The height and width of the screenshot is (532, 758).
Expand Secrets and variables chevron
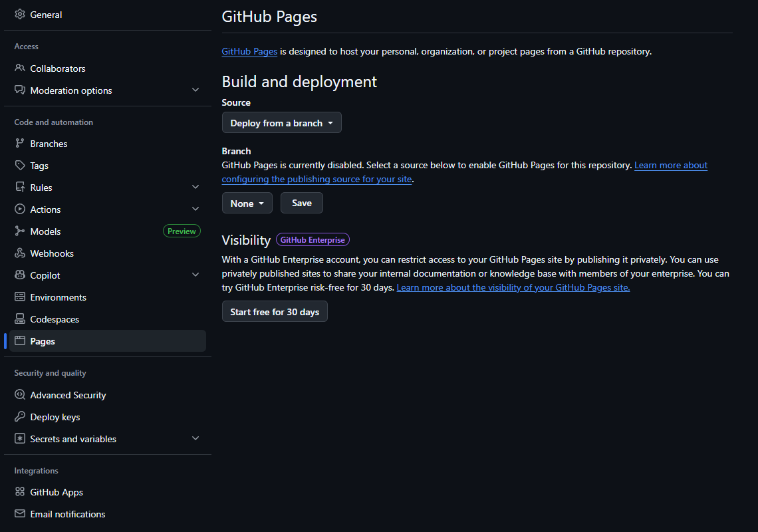[x=195, y=438]
